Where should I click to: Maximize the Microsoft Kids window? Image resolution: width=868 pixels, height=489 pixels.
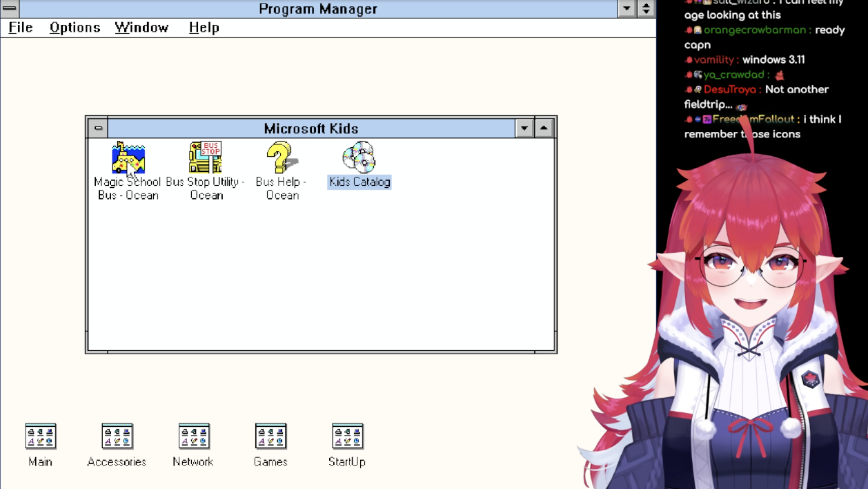coord(544,128)
